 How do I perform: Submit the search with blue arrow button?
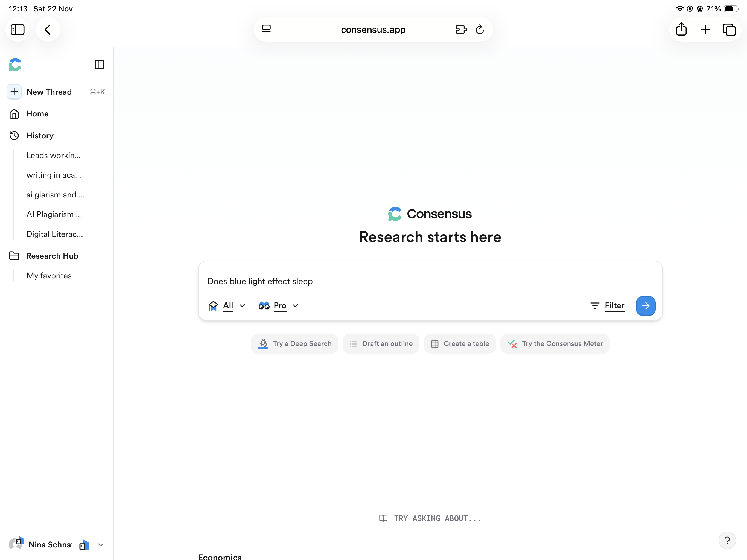pos(645,306)
